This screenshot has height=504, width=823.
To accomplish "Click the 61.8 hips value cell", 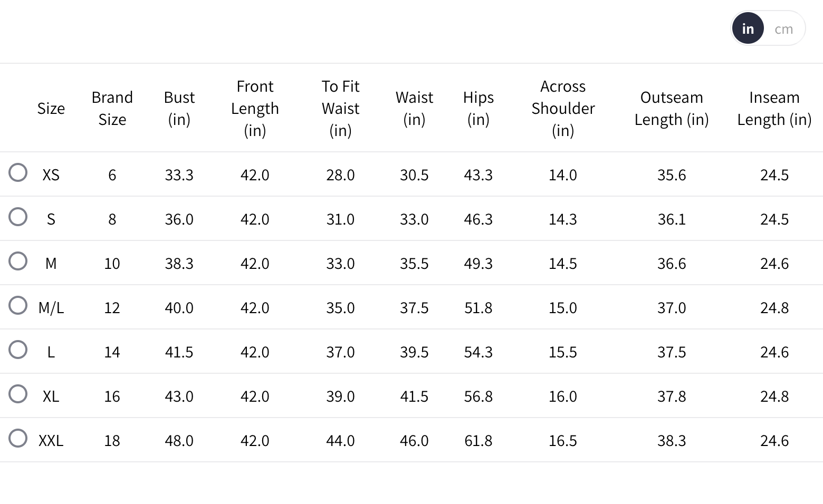I will click(479, 441).
